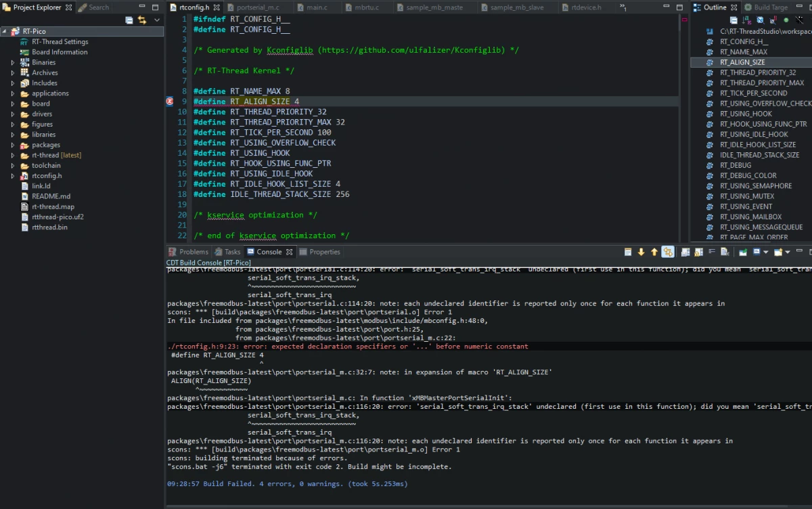This screenshot has width=812, height=509.
Task: Open Project Explorer view menu chevron
Action: (157, 20)
